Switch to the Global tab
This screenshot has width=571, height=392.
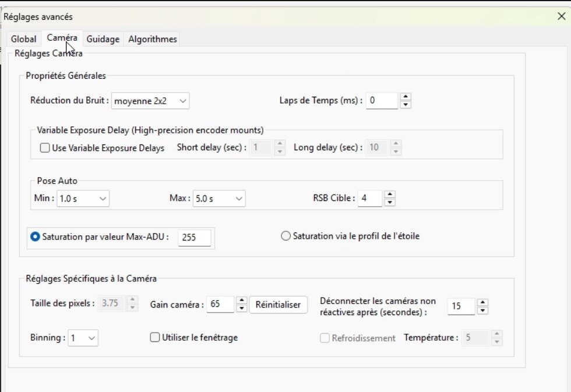(23, 39)
